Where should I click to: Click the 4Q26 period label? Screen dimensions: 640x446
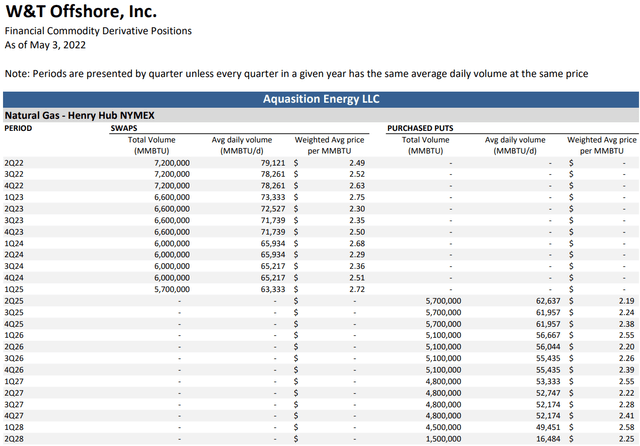click(14, 370)
